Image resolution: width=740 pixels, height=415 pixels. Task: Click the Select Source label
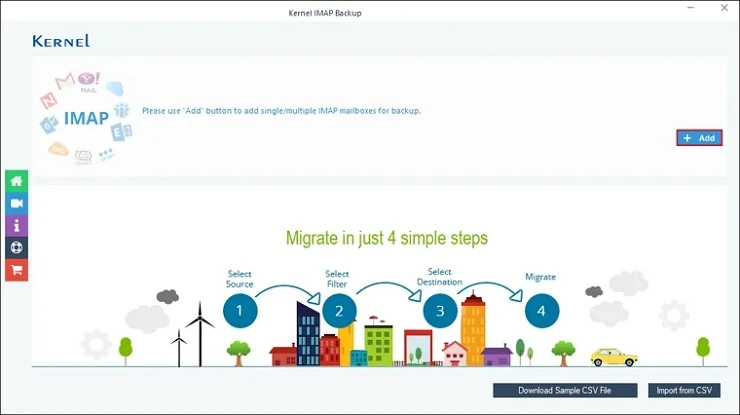coord(240,279)
